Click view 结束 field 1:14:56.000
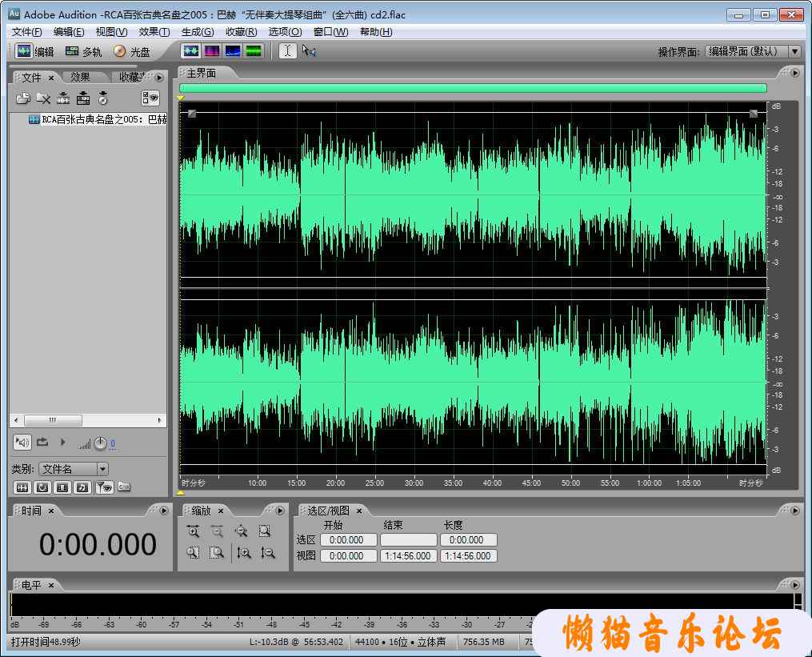The width and height of the screenshot is (812, 657). point(409,556)
